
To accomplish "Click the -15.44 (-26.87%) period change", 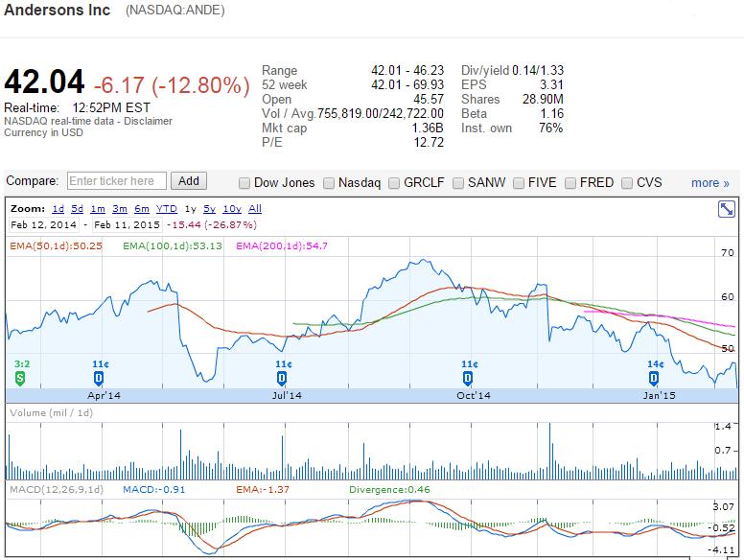I will tap(212, 225).
